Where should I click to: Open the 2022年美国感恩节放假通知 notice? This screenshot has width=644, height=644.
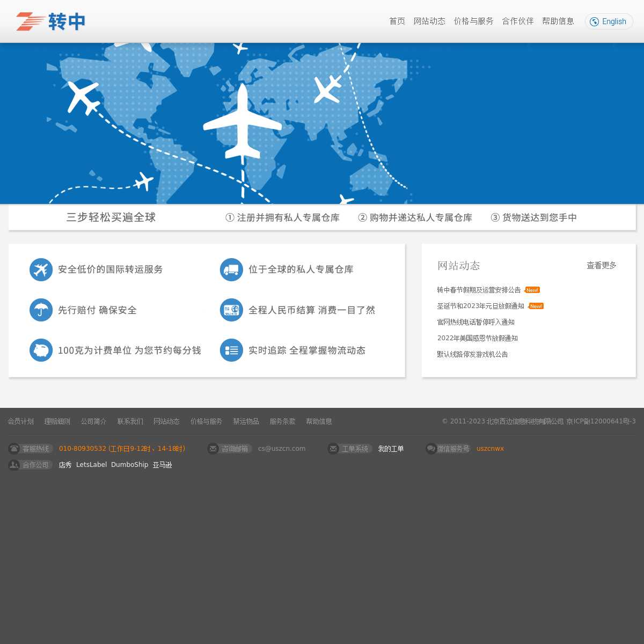click(478, 338)
